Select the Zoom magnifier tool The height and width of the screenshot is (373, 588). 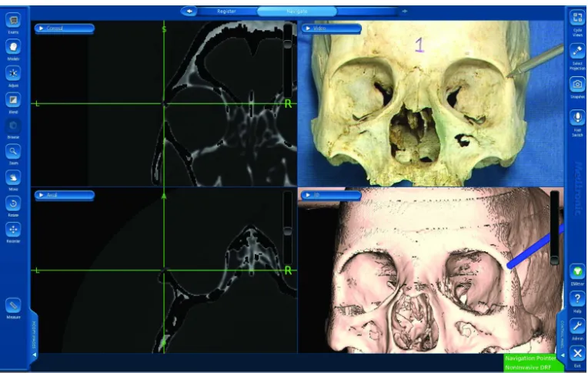tap(13, 151)
